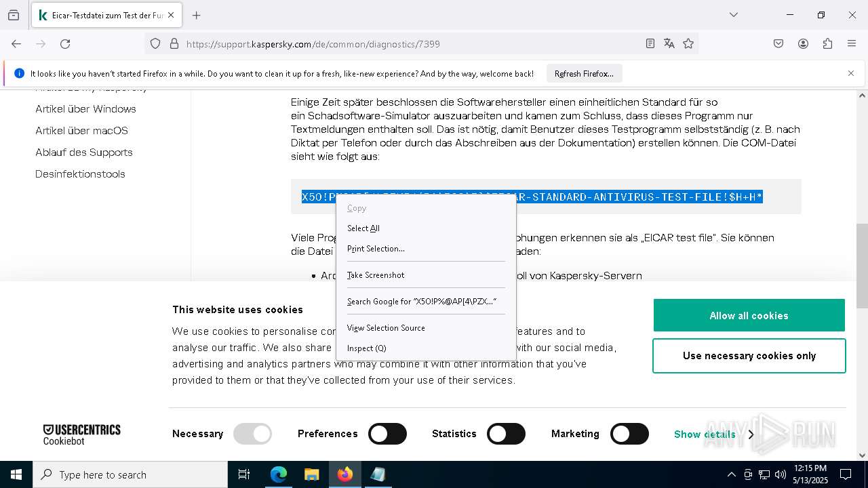The height and width of the screenshot is (488, 868).
Task: Reload the current page
Action: click(x=65, y=43)
